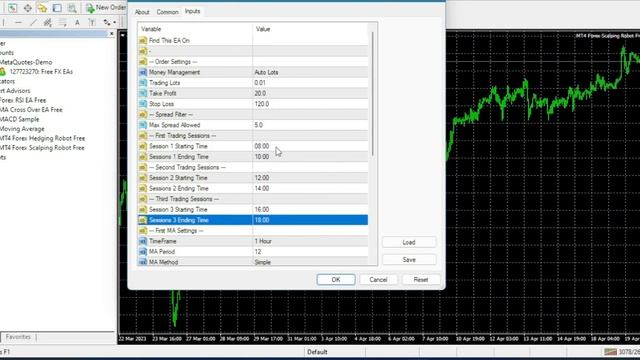The width and height of the screenshot is (640, 360).
Task: Select the Sessions 1 Ending Time value 10:00
Action: (310, 157)
